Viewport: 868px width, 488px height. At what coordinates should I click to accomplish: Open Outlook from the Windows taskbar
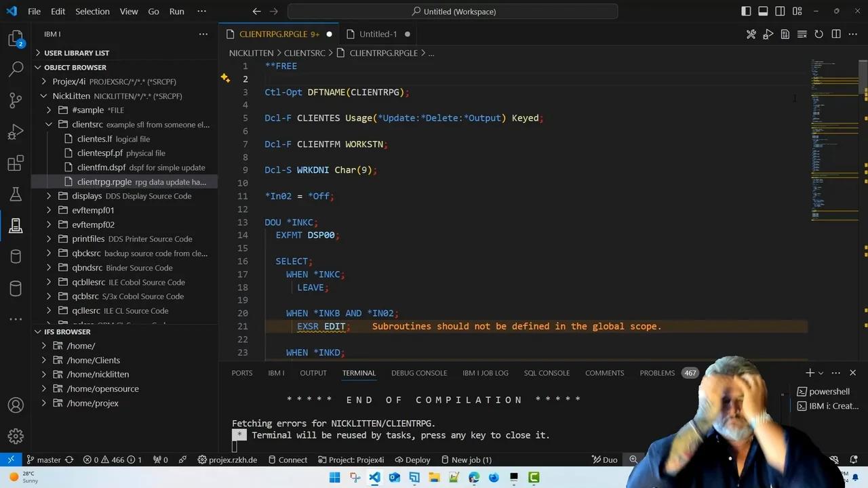395,478
